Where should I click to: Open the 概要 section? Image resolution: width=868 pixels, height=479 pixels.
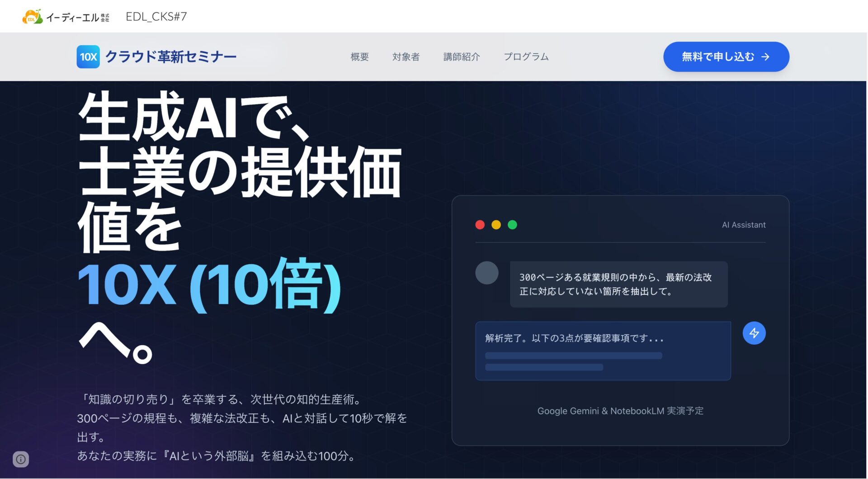tap(359, 57)
